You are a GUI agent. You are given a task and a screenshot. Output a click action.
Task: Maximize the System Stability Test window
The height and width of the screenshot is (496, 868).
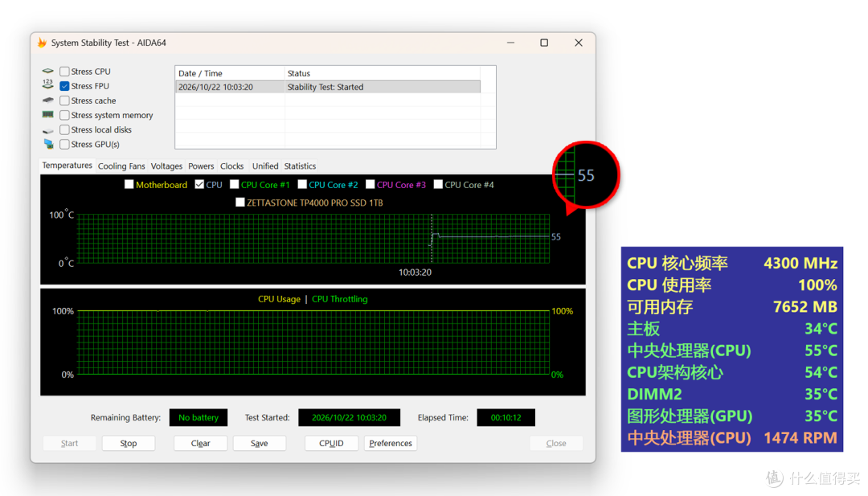click(544, 43)
